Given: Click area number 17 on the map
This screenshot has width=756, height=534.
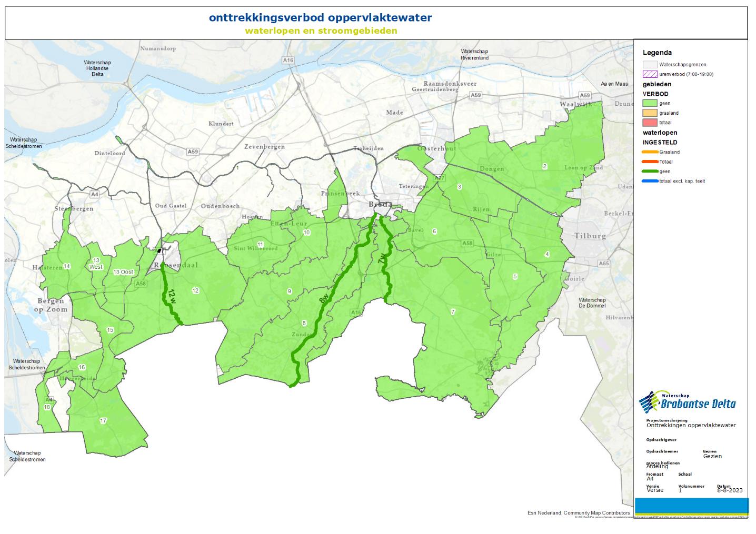Looking at the screenshot, I should [x=103, y=421].
